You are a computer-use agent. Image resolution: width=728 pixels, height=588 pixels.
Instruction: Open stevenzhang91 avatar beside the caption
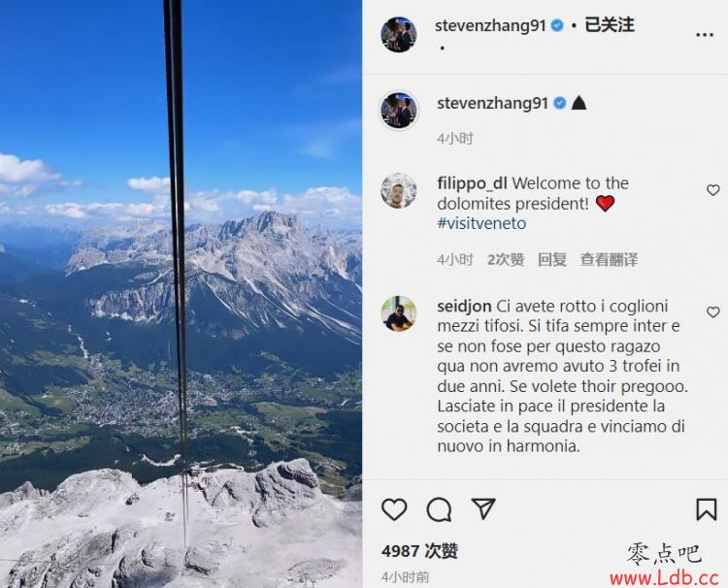(399, 110)
